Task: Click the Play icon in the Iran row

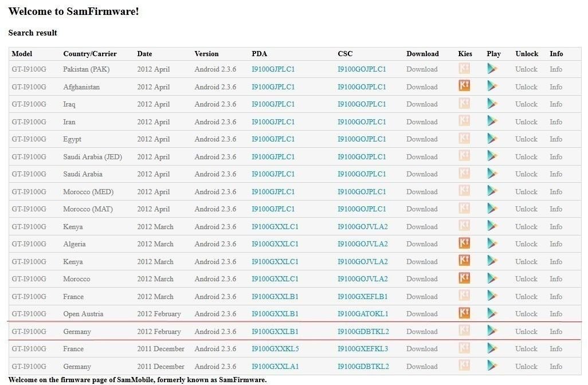Action: pos(492,121)
